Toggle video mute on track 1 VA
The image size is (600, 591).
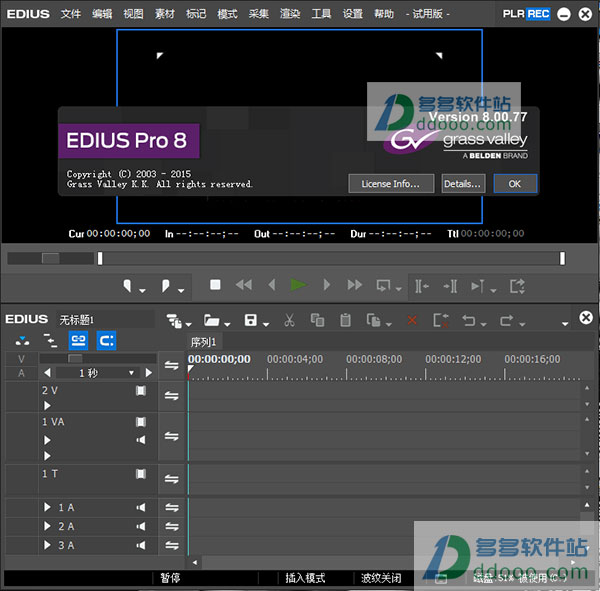click(141, 422)
